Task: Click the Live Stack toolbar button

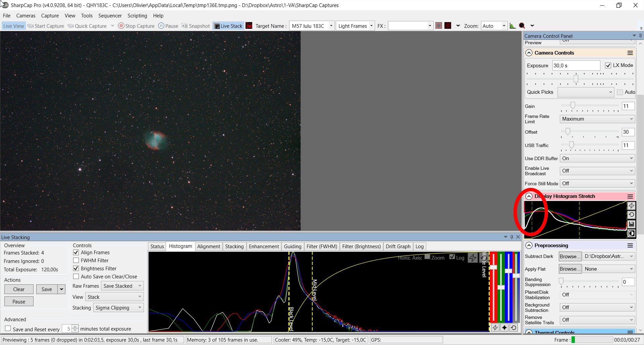Action: tap(228, 26)
